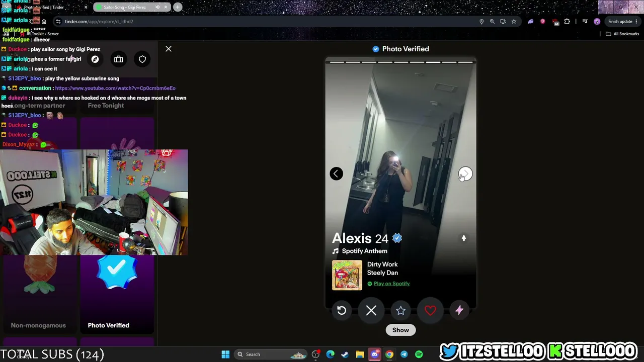This screenshot has width=644, height=362.
Task: Select the Non-monogamous explore card
Action: point(40,294)
